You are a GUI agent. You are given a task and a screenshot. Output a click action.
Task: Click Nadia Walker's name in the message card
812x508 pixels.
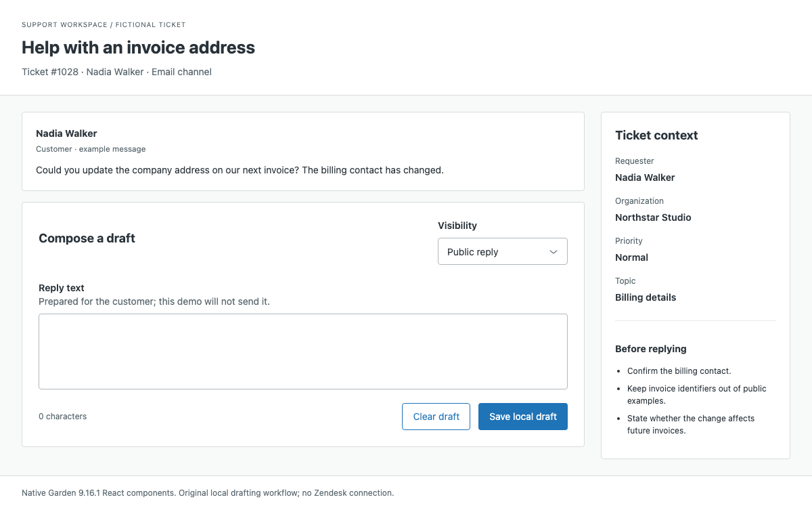click(x=66, y=133)
